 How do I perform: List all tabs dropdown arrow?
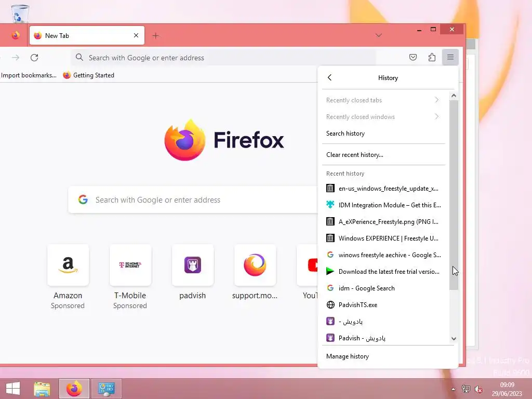point(379,35)
